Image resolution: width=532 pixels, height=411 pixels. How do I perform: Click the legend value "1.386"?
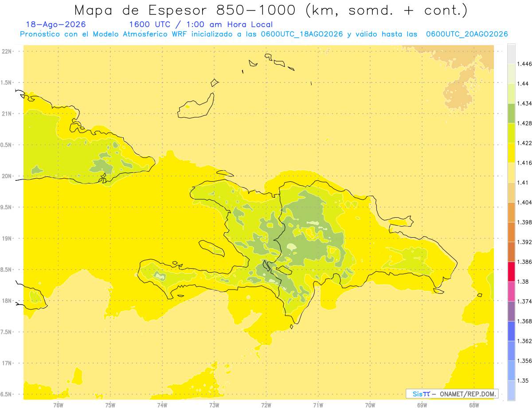tap(524, 262)
